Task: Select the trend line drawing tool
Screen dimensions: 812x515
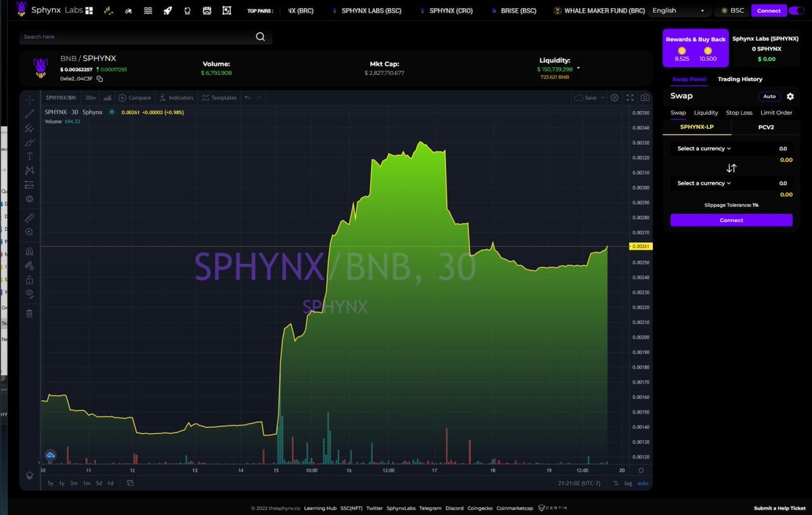Action: (x=29, y=114)
